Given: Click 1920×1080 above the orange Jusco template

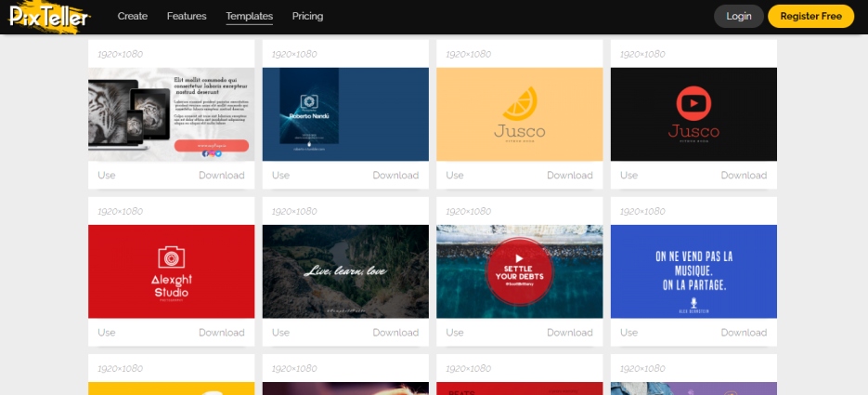Looking at the screenshot, I should click(468, 54).
